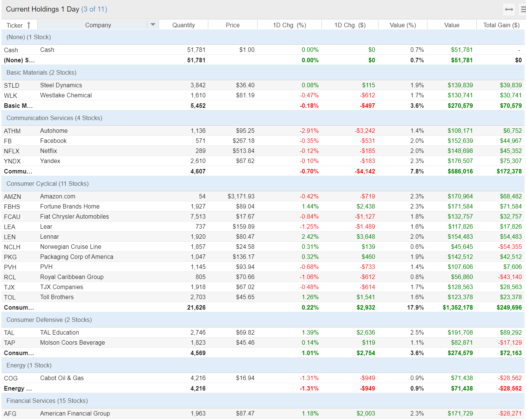Click the horizontal expand-width arrow icon
Image resolution: width=526 pixels, height=420 pixels.
(x=509, y=9)
